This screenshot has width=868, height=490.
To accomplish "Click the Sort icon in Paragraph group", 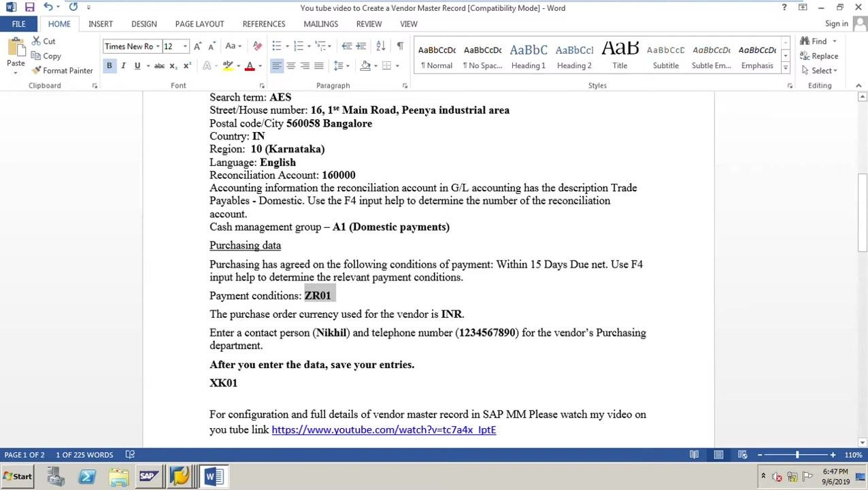I will coord(381,46).
